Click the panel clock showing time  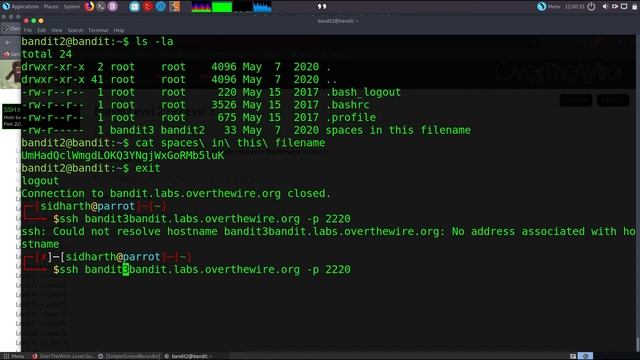(x=574, y=7)
